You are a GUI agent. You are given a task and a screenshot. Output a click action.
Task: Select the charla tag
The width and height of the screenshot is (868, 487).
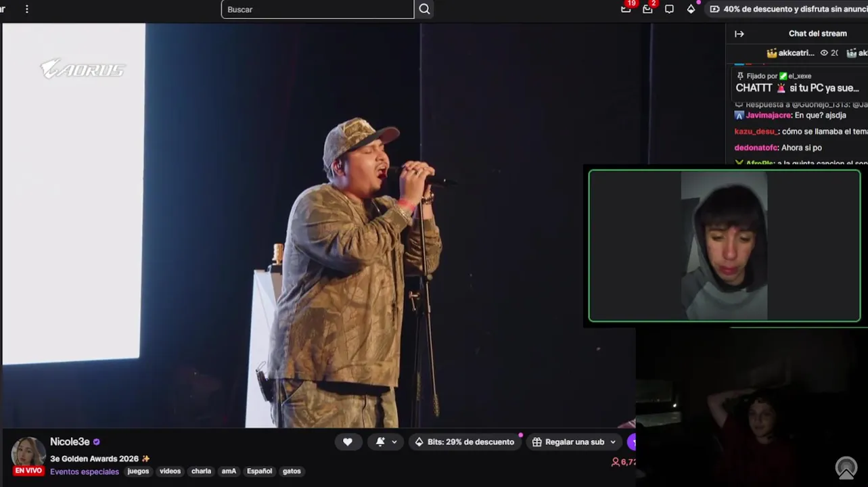tap(201, 471)
